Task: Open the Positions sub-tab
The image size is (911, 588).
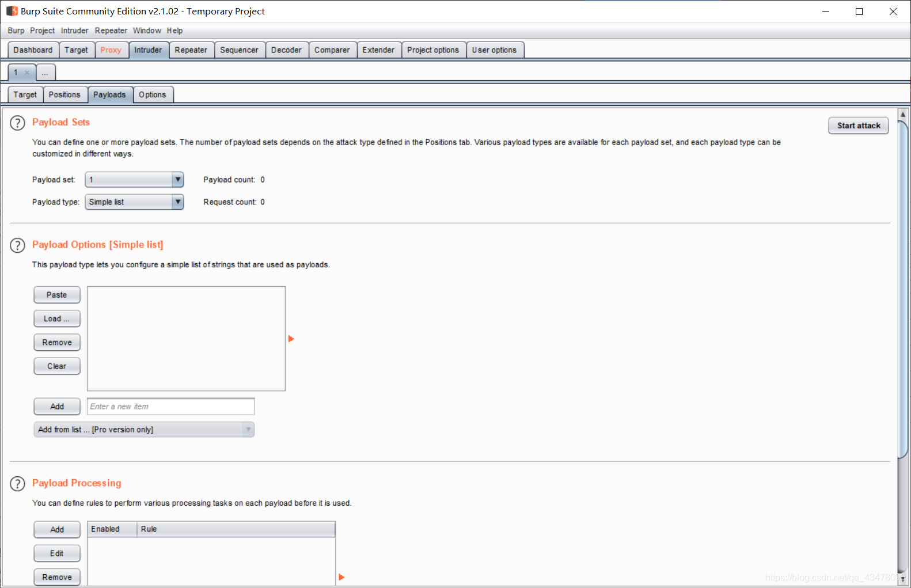Action: [65, 94]
